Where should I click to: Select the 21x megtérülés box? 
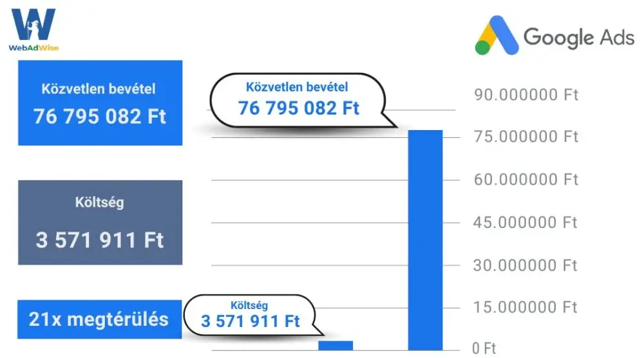(99, 319)
